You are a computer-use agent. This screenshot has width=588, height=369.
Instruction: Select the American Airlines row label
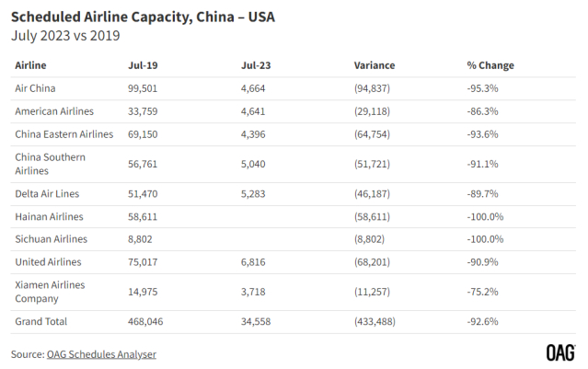[55, 111]
